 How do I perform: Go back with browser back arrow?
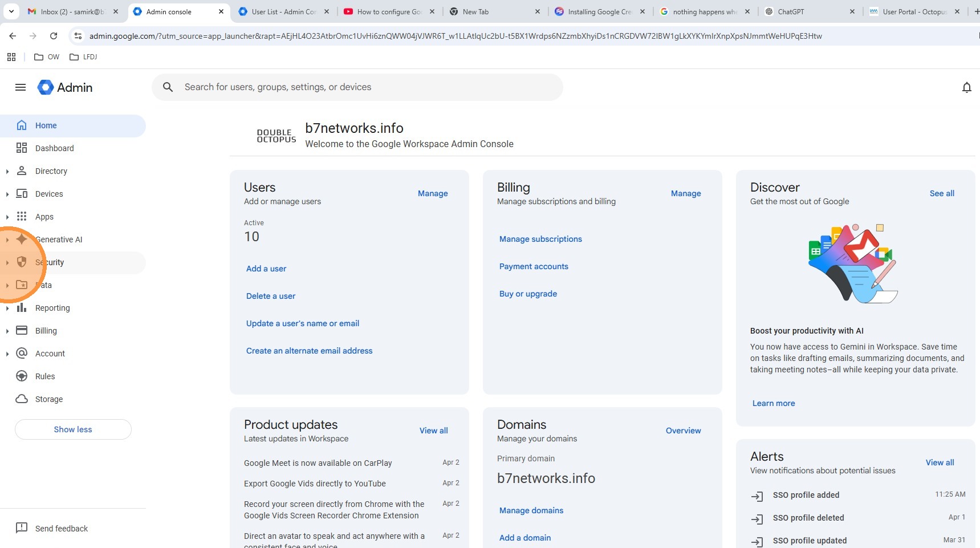(13, 36)
